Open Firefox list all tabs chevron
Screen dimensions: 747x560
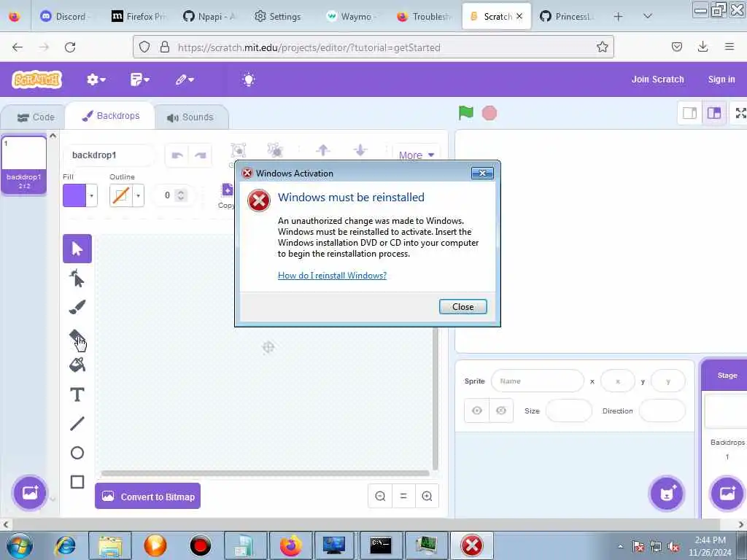pyautogui.click(x=648, y=16)
